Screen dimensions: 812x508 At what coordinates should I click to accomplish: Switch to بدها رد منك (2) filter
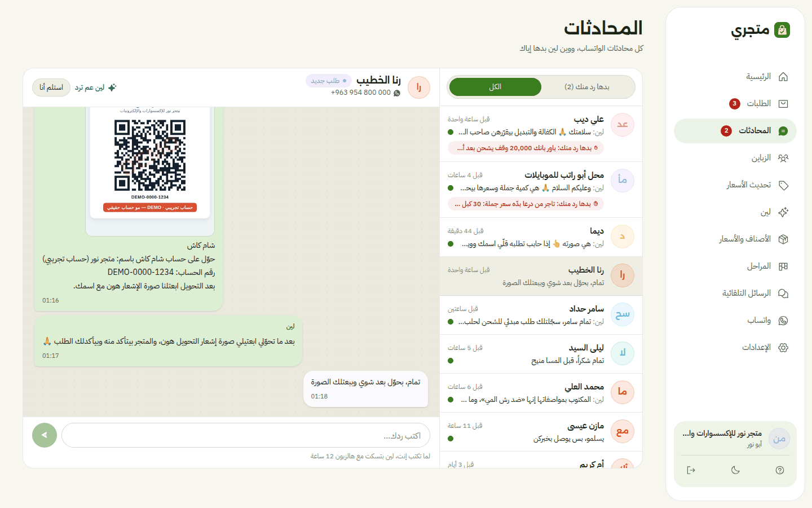coord(587,87)
